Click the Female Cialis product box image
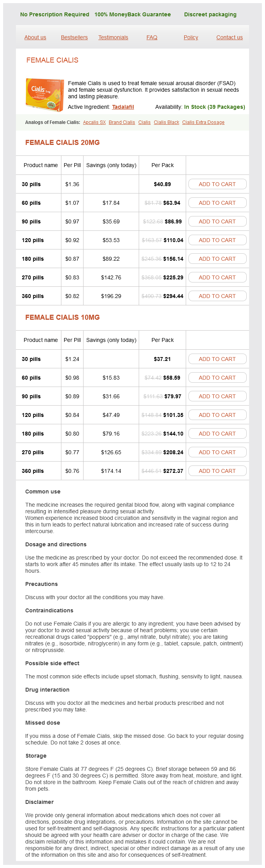Screen dimensions: 265x868 coord(44,95)
